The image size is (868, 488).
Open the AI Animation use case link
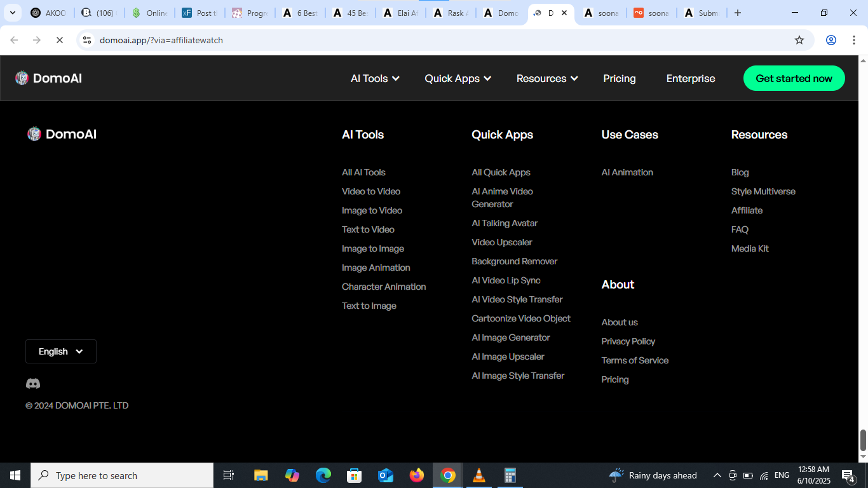pyautogui.click(x=627, y=172)
